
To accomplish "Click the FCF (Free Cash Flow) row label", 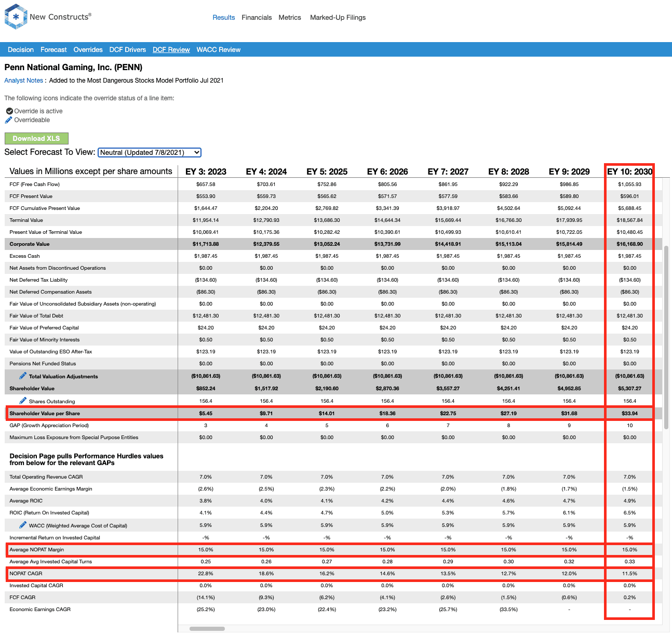I will (x=34, y=184).
